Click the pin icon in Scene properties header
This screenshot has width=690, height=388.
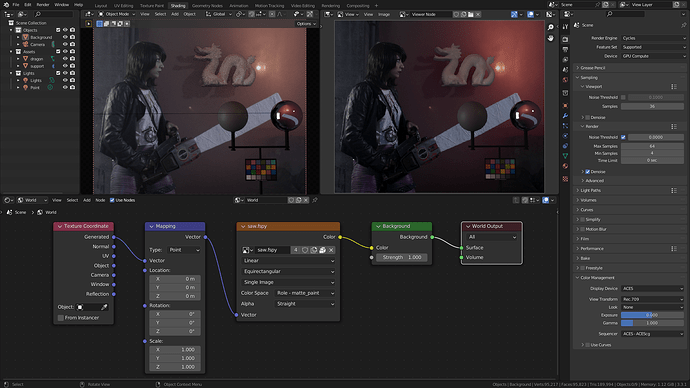tap(683, 25)
